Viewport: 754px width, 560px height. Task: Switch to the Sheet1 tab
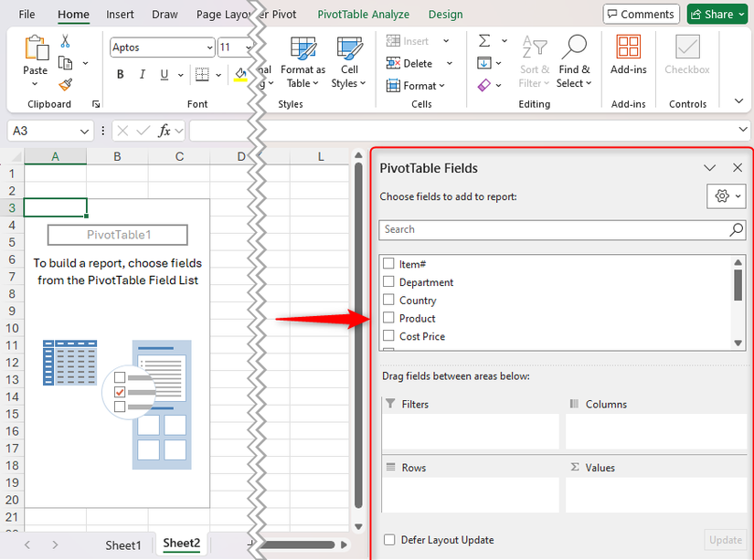click(x=123, y=544)
